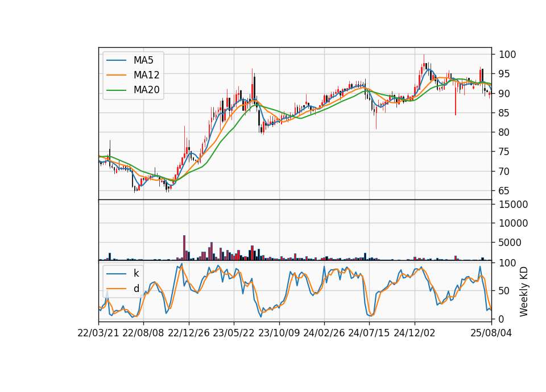Viewport: 546px width, 392px height.
Task: Click the 25/08/04 date tick label
Action: click(491, 333)
